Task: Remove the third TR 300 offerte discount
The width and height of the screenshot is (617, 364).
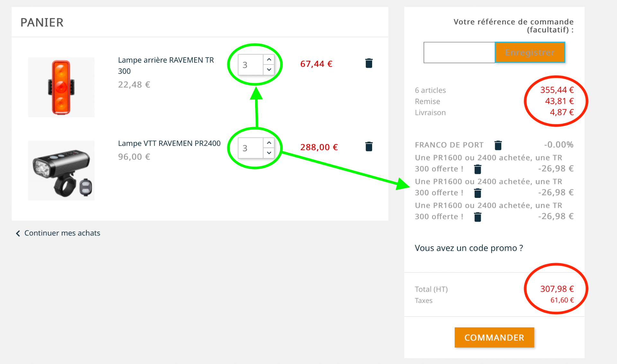Action: click(x=478, y=217)
